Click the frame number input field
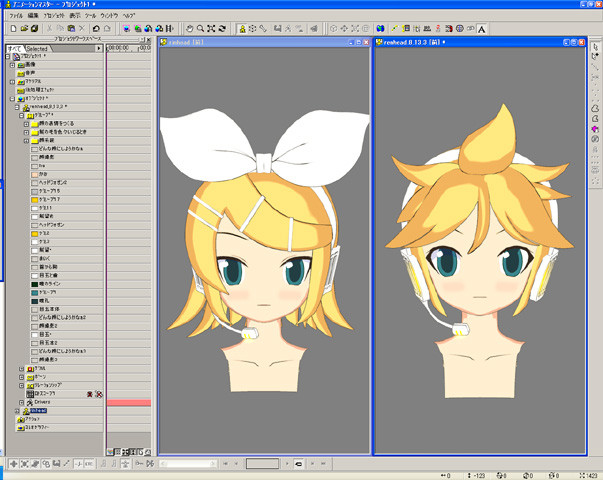The image size is (603, 480). pyautogui.click(x=262, y=464)
